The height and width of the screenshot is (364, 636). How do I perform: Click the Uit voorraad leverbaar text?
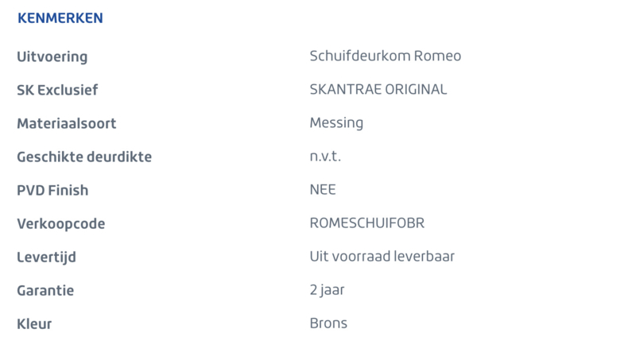[382, 256]
